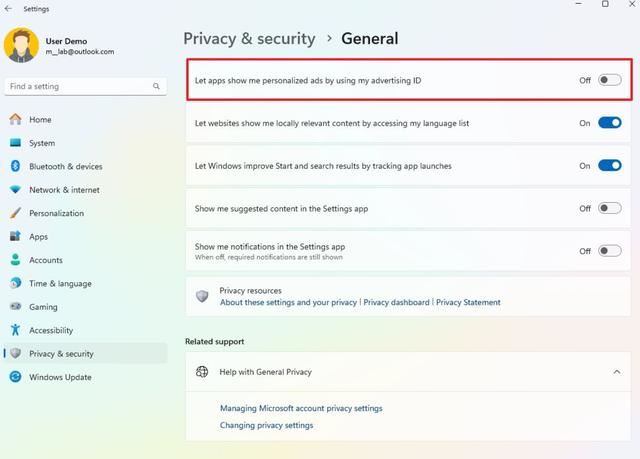Open the Gaming icon in sidebar
Image resolution: width=640 pixels, height=459 pixels.
[x=15, y=307]
